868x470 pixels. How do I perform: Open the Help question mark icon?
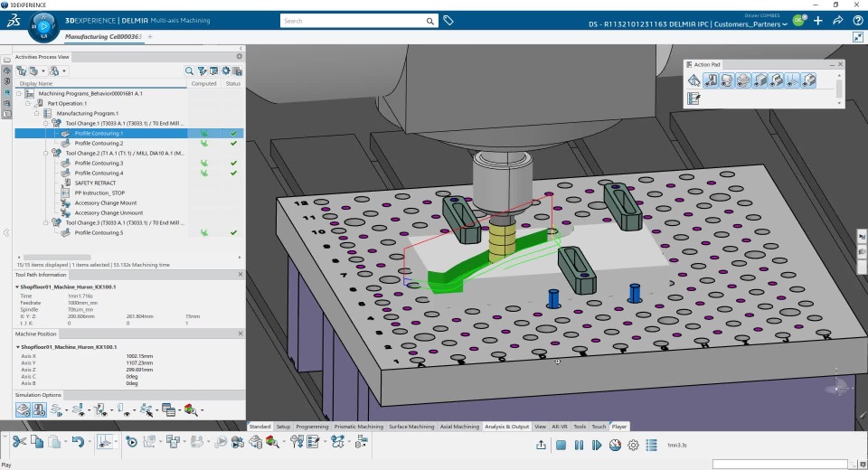pos(857,21)
